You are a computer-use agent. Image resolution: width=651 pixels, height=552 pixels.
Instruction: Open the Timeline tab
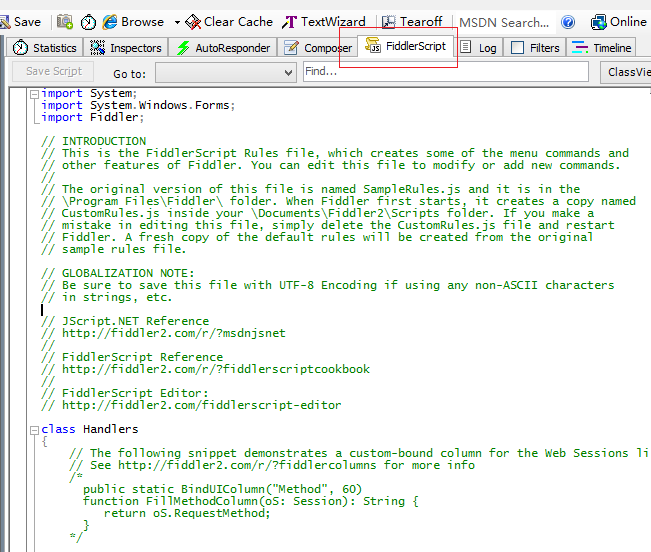(603, 47)
